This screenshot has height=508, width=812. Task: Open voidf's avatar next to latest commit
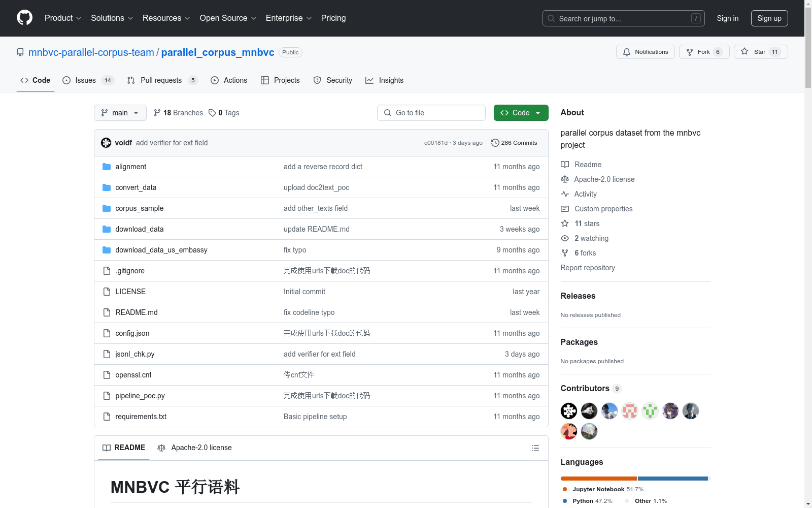click(x=106, y=143)
